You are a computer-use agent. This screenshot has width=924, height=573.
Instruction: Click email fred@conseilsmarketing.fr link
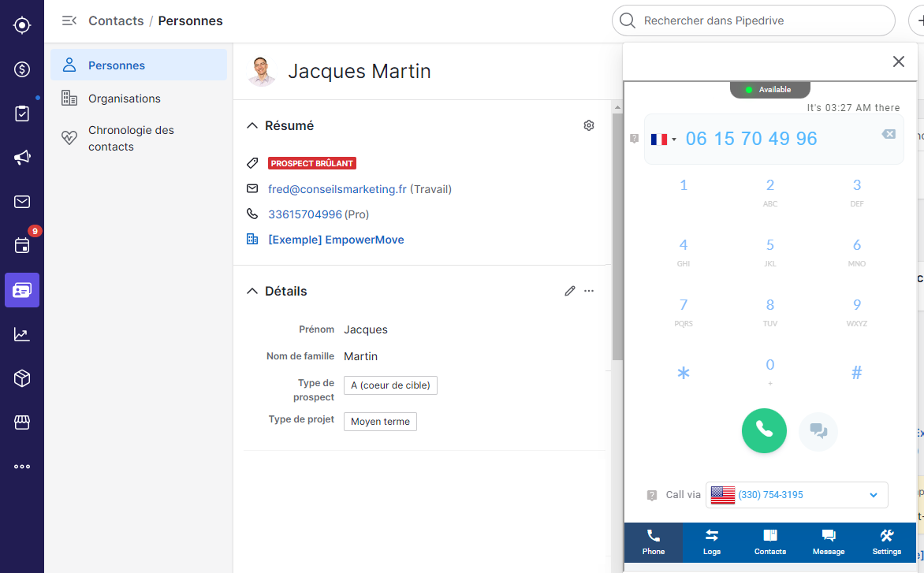[337, 189]
